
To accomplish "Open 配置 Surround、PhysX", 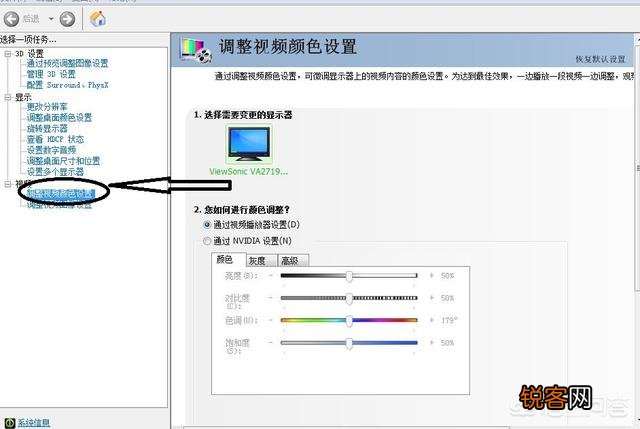I will click(x=67, y=85).
